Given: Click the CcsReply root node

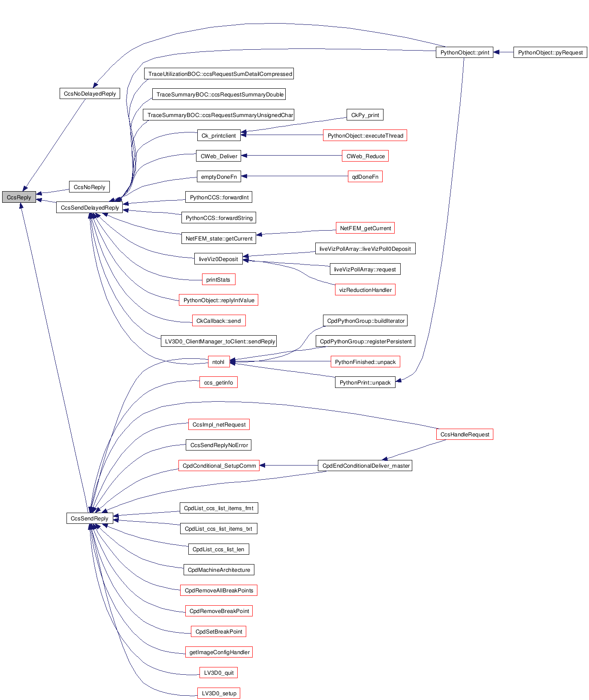Looking at the screenshot, I should [x=19, y=198].
